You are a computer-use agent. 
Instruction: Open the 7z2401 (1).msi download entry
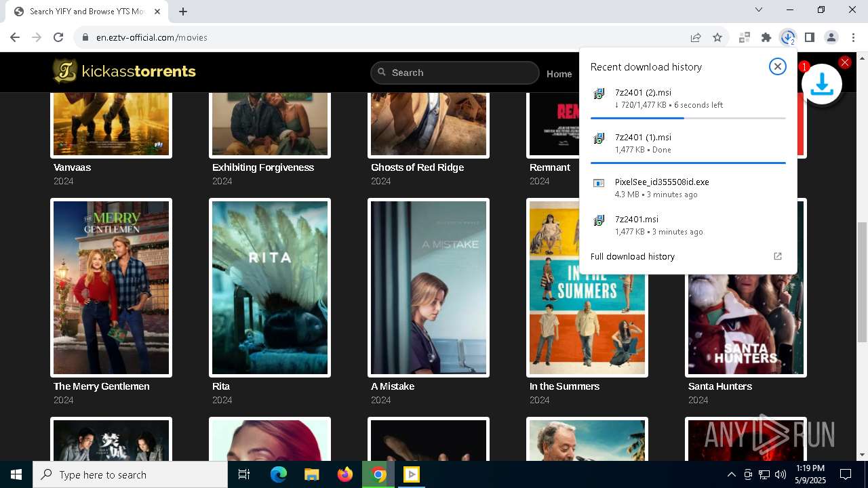[x=688, y=143]
